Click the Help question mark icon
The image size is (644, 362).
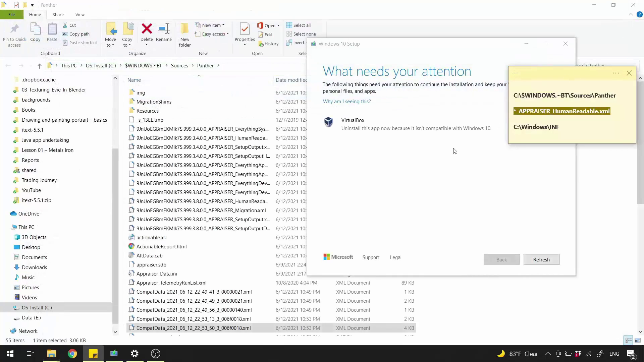click(639, 14)
